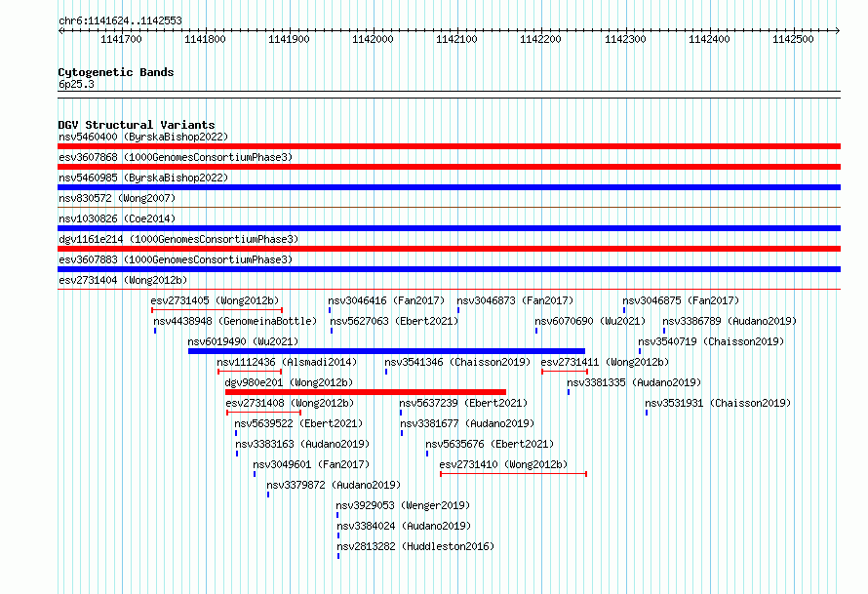868x594 pixels.
Task: Click the 1142300 ruler position label
Action: tap(625, 39)
